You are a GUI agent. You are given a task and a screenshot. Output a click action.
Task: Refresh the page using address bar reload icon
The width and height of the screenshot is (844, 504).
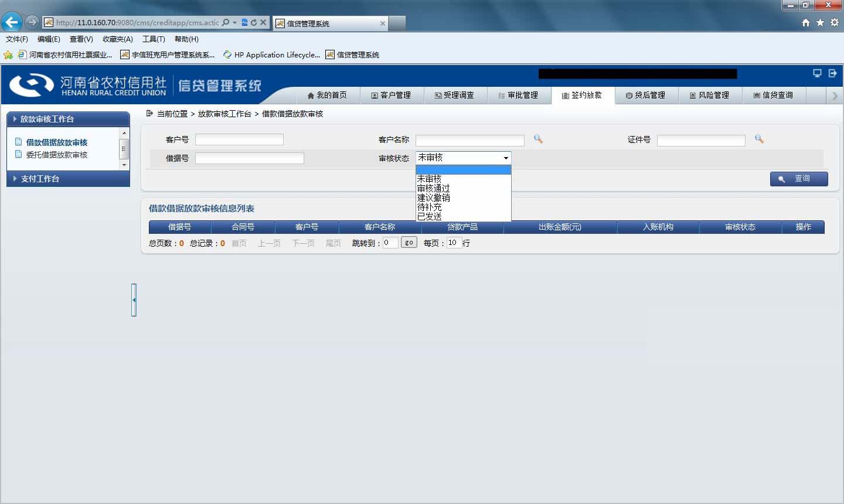254,22
